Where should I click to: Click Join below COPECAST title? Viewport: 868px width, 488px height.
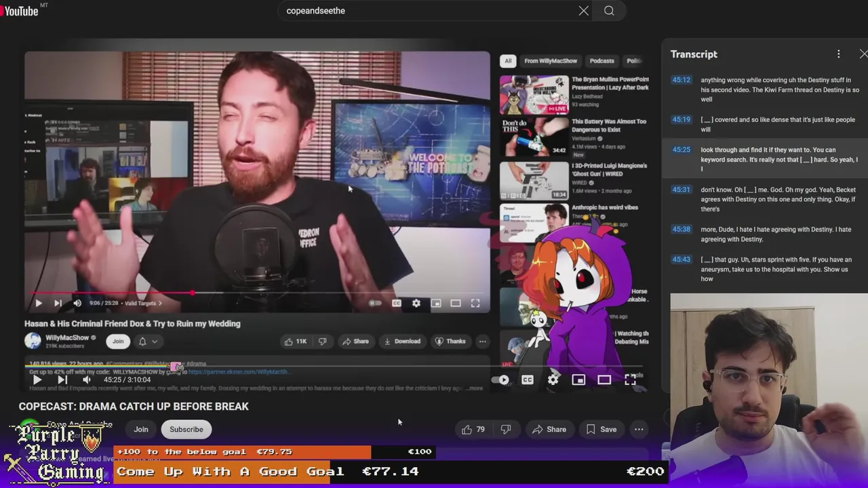tap(141, 429)
